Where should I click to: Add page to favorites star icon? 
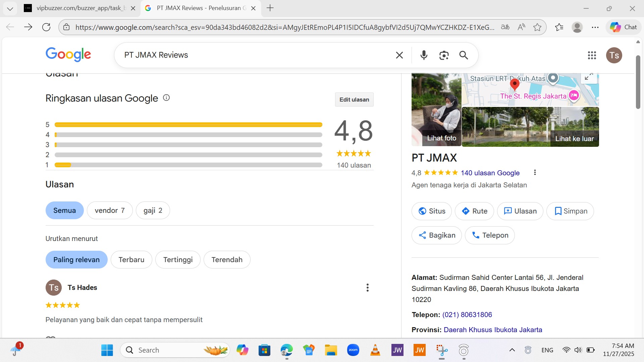[x=537, y=27]
